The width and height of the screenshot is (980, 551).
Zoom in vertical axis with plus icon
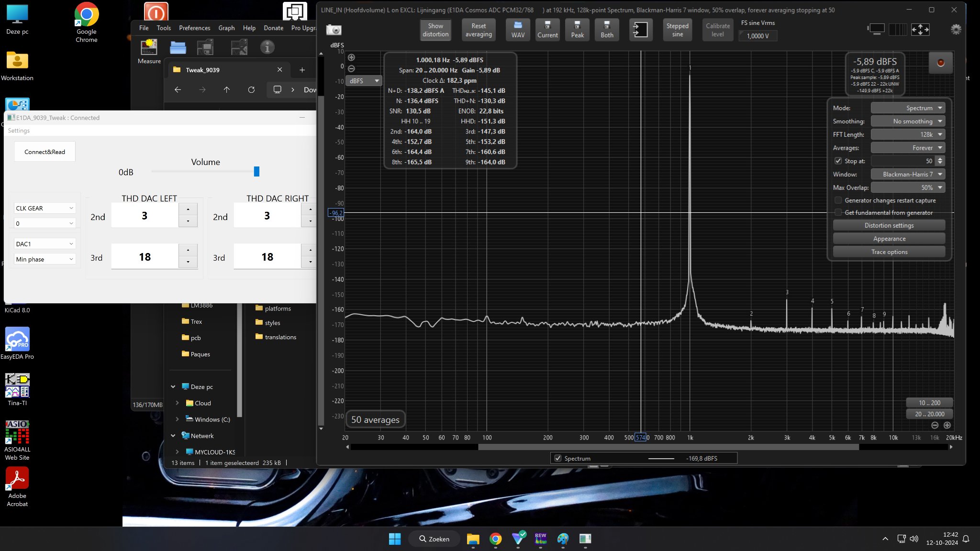pos(351,57)
